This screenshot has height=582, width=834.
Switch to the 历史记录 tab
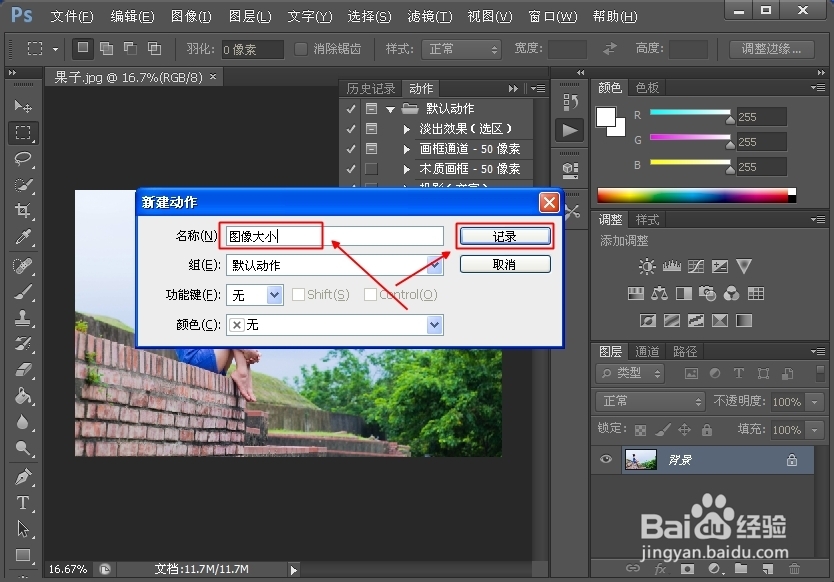371,88
